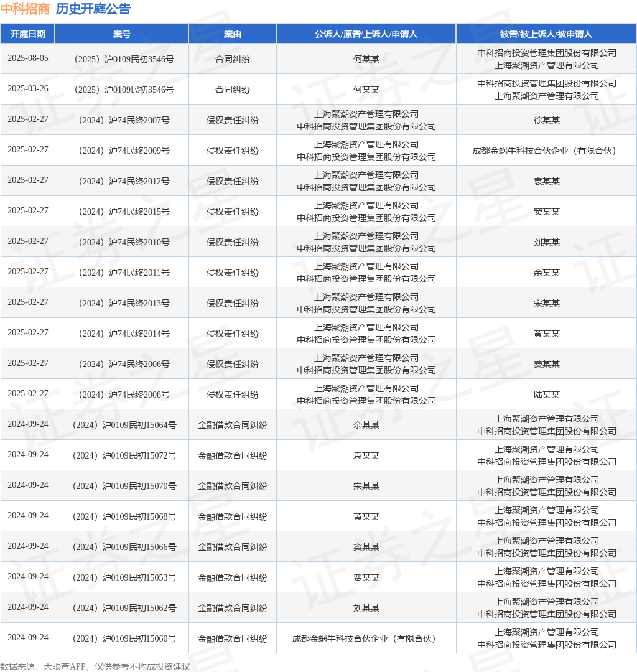Click defendant 陆某某 in the 2008号 row
Image resolution: width=637 pixels, height=672 pixels.
click(x=546, y=394)
